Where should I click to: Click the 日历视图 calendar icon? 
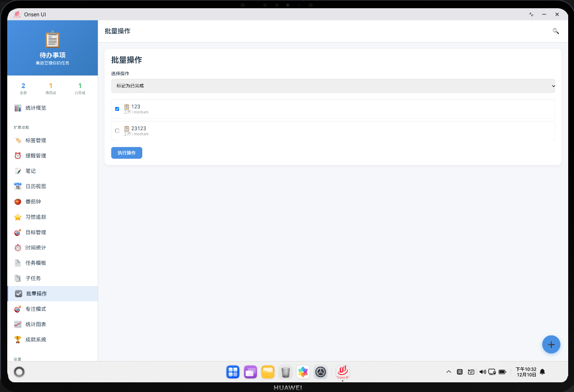(17, 187)
